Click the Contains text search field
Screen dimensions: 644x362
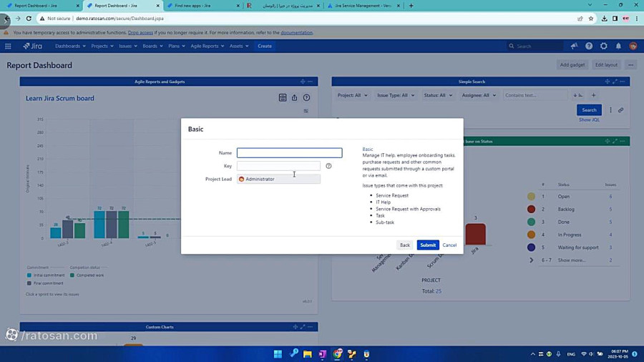(535, 95)
